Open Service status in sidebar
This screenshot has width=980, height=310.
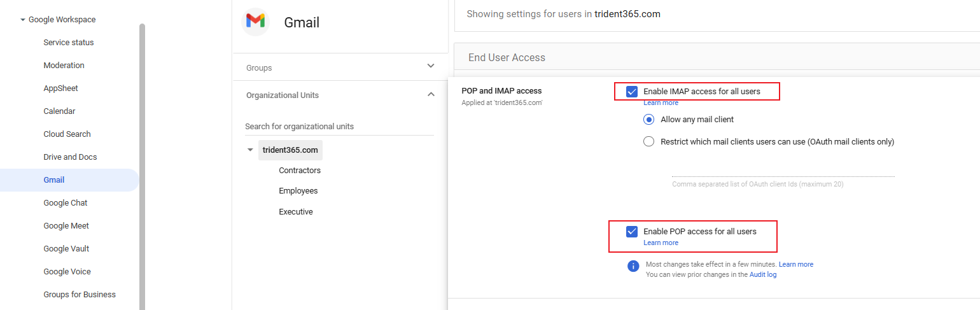pyautogui.click(x=69, y=43)
